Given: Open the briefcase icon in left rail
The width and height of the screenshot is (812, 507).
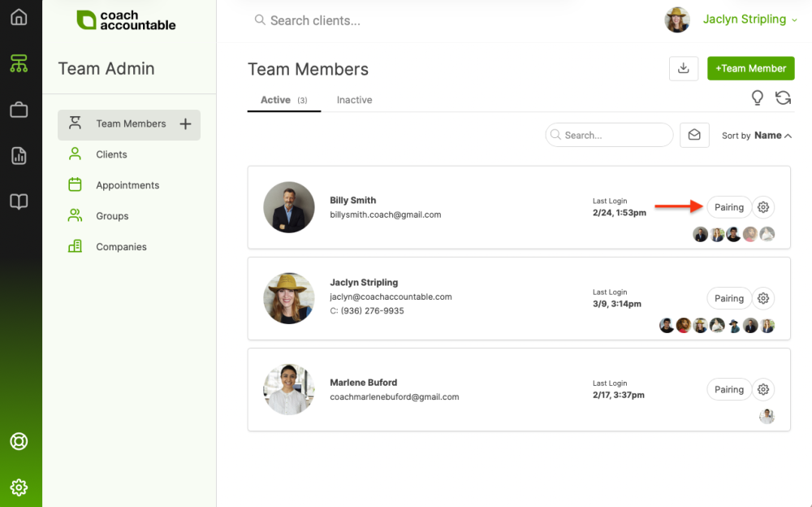Looking at the screenshot, I should click(19, 110).
